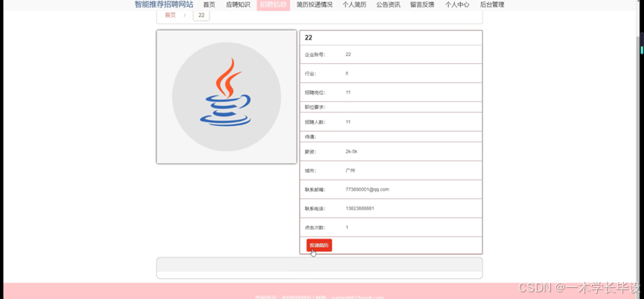Image resolution: width=644 pixels, height=299 pixels.
Task: Click the 智能推荐招聘网站 site title
Action: 164,4
